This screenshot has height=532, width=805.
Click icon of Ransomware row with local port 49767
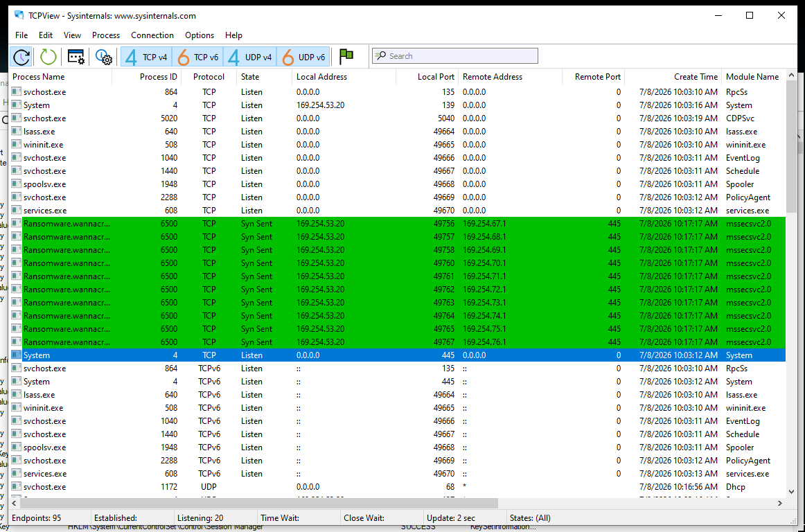coord(17,342)
